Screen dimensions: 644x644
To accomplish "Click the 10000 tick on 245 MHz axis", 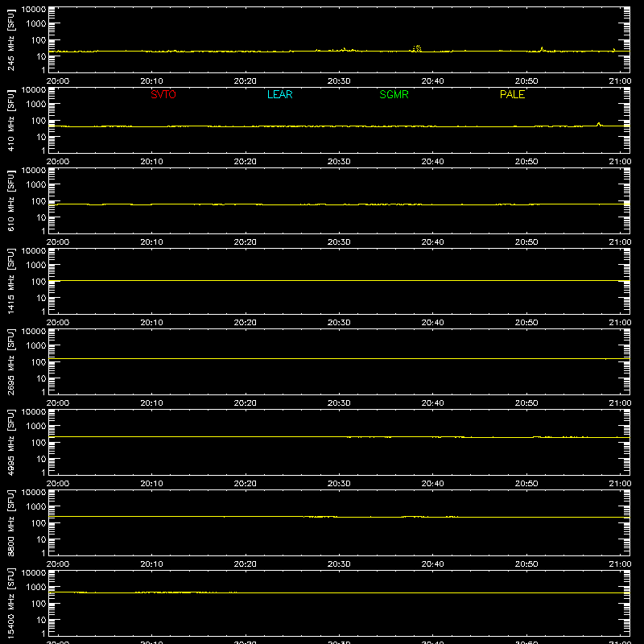I will [34, 10].
